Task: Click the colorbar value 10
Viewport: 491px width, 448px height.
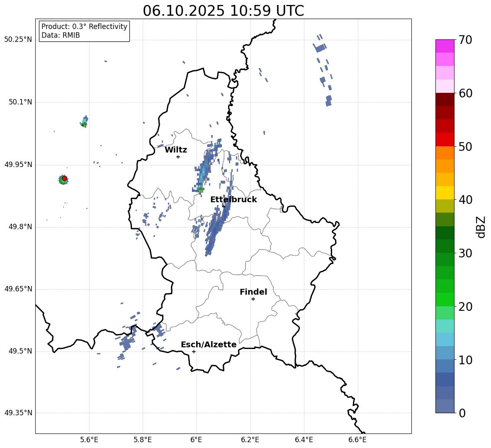Action: [x=465, y=360]
